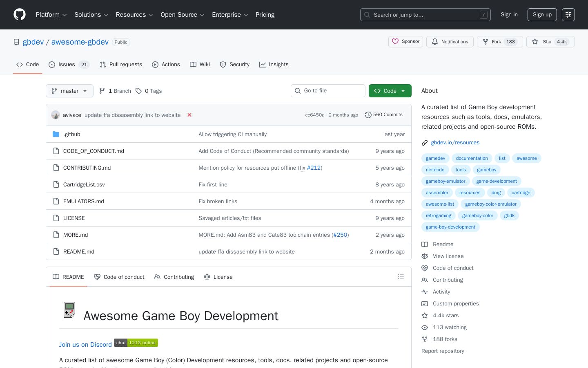Open the EMULATORS.md file
The width and height of the screenshot is (588, 368).
pyautogui.click(x=84, y=201)
